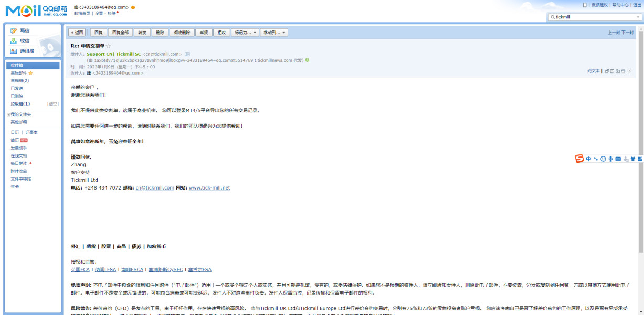Open the 通讯录 contacts icon

click(14, 51)
